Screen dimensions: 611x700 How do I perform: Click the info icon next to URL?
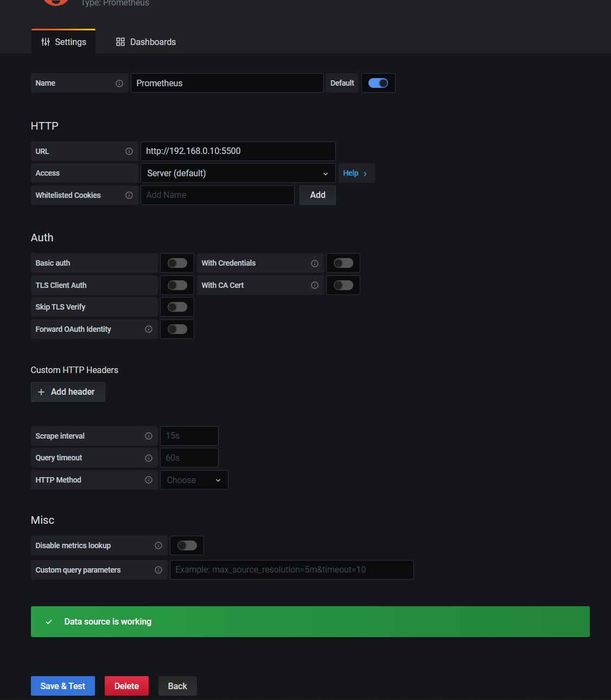(129, 151)
